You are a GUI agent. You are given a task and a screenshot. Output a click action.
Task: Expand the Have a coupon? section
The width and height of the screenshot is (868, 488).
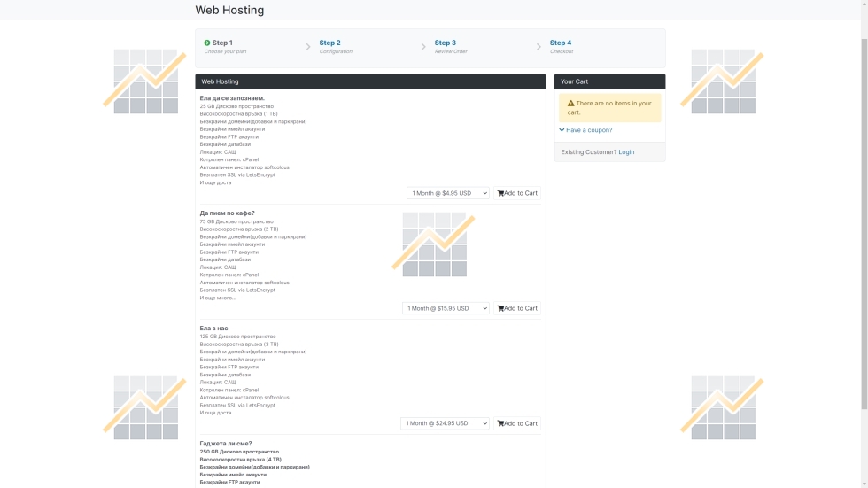pyautogui.click(x=585, y=130)
